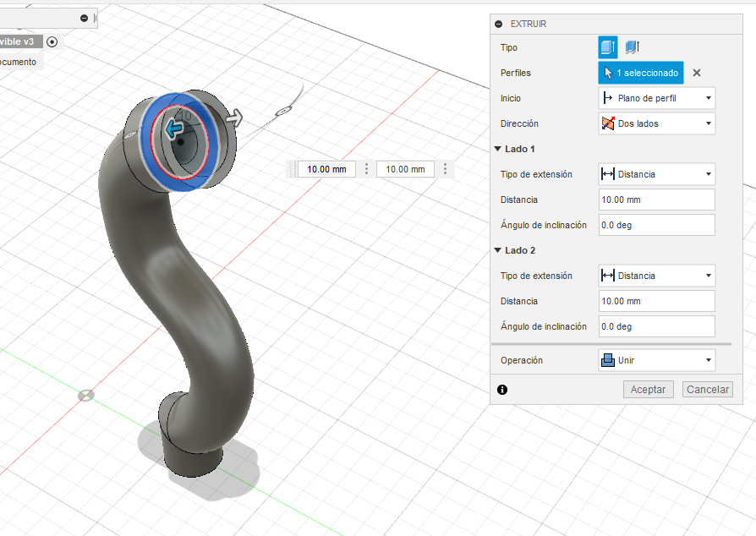The width and height of the screenshot is (756, 536).
Task: Click the second floating 10.00 mm field
Action: (x=405, y=169)
